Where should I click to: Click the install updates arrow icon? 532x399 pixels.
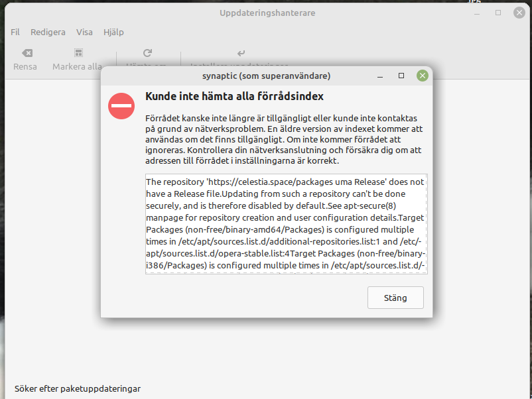(241, 53)
